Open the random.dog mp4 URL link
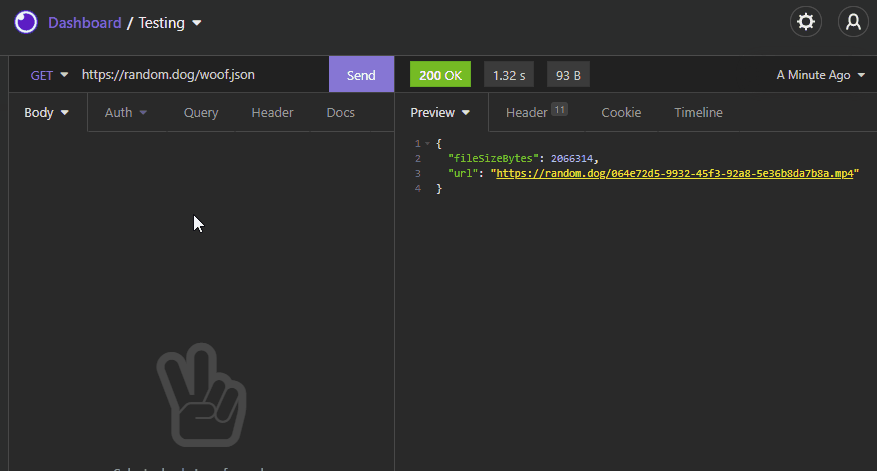Viewport: 877px width, 471px height. click(x=675, y=173)
